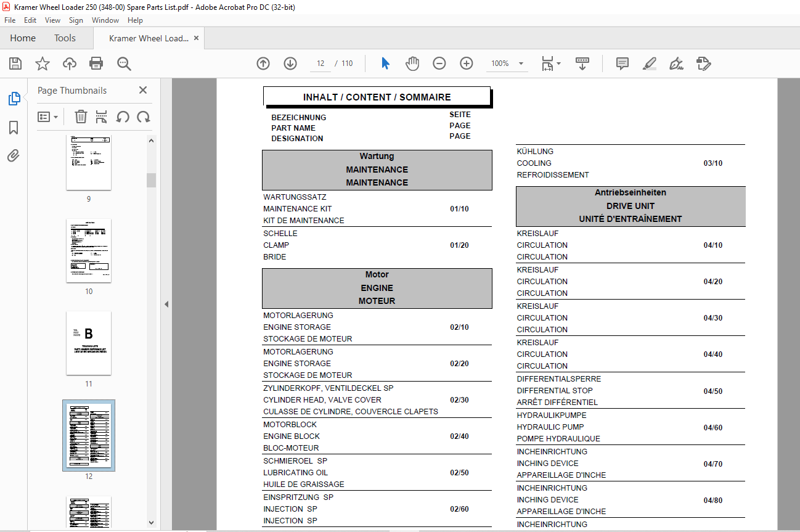Click the HYDRAULIC PUMP entry text
The width and height of the screenshot is (800, 532).
(x=550, y=427)
